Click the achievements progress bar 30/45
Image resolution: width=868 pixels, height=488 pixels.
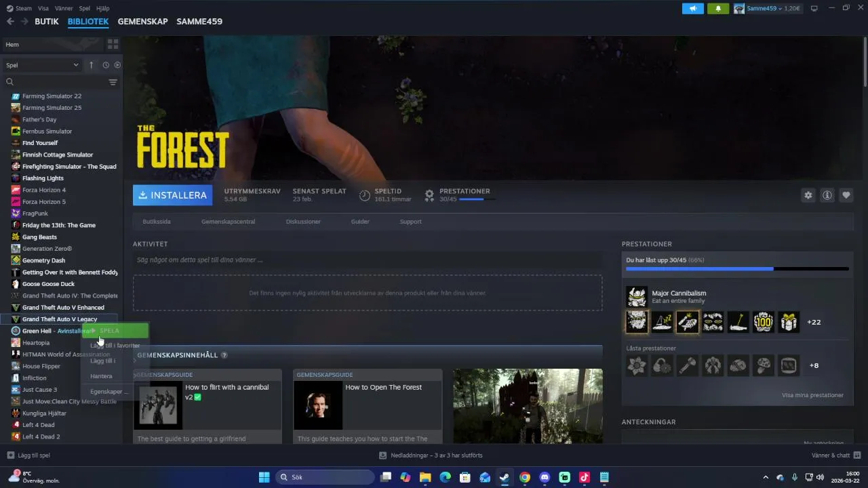point(737,269)
